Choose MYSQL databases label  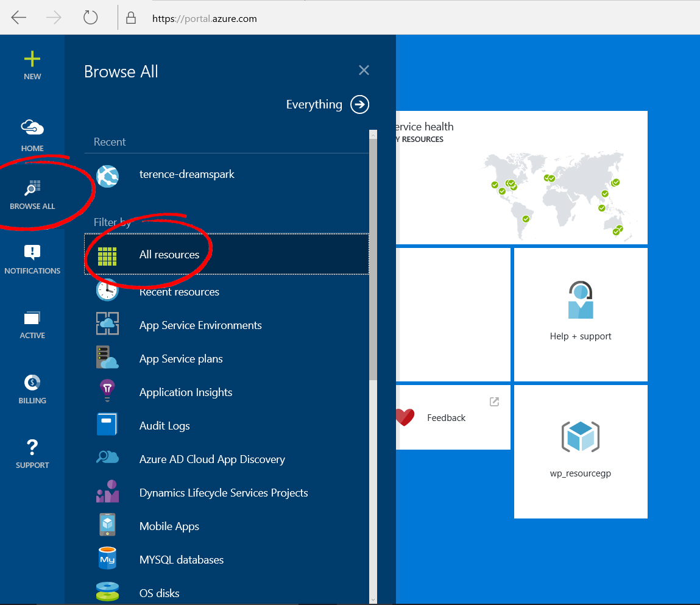182,559
